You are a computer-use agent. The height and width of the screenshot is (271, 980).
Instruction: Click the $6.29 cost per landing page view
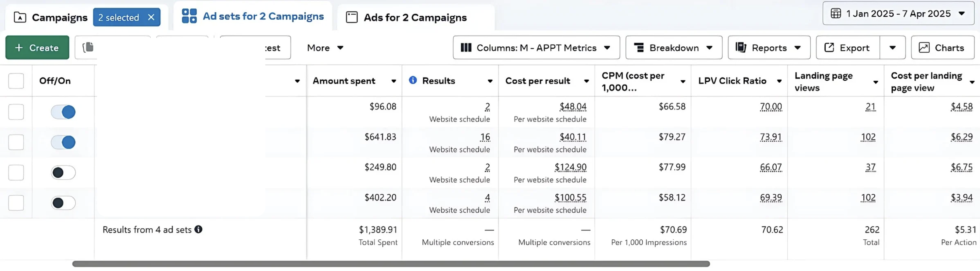click(x=961, y=137)
